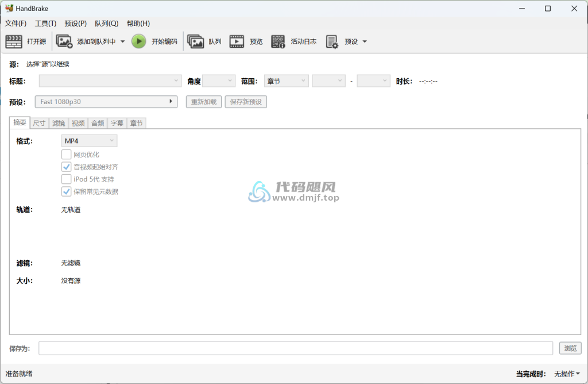Click the 开始编码 toolbar label
Screen dimensions: 588x384
(164, 41)
